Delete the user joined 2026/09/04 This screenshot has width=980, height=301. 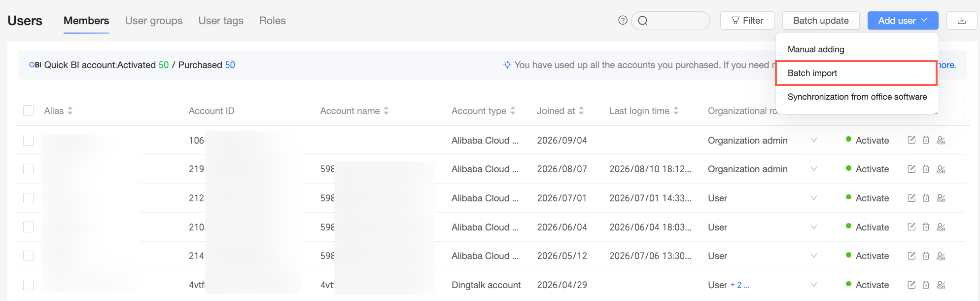coord(926,140)
